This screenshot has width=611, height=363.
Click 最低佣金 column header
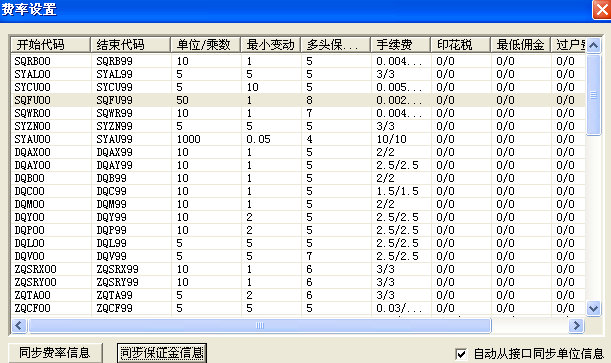click(521, 45)
